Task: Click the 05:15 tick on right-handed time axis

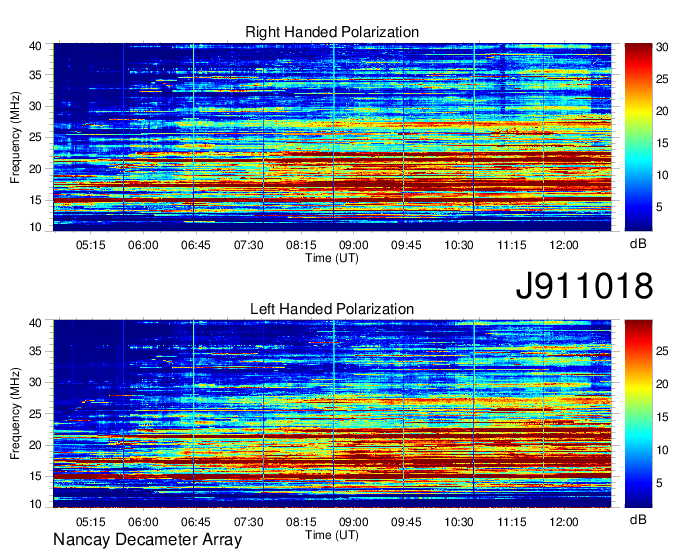Action: (x=91, y=245)
